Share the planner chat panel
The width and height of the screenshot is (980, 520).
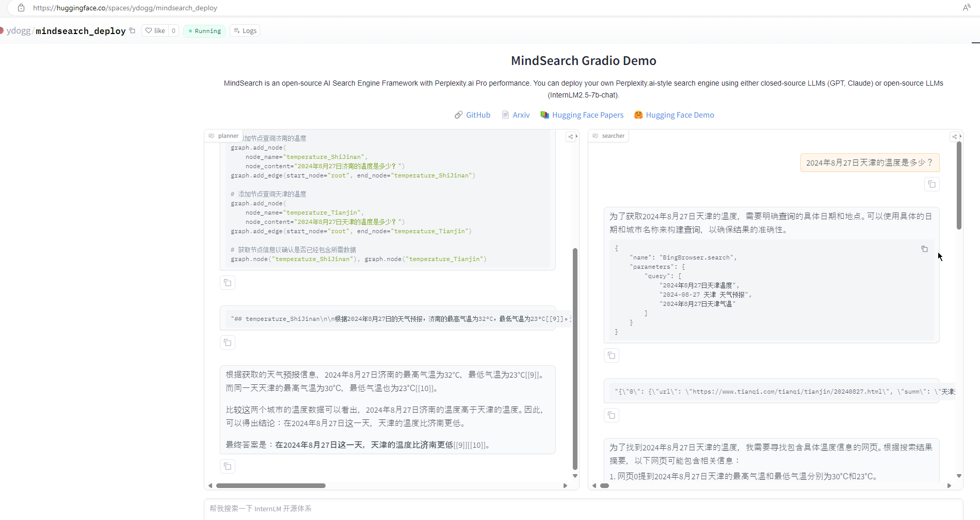tap(571, 137)
